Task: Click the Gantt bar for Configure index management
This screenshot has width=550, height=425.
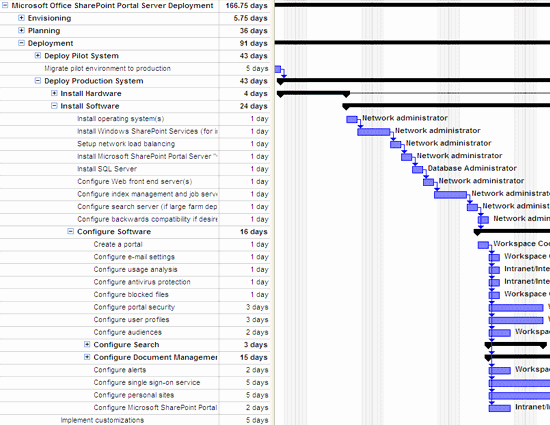Action: click(450, 195)
